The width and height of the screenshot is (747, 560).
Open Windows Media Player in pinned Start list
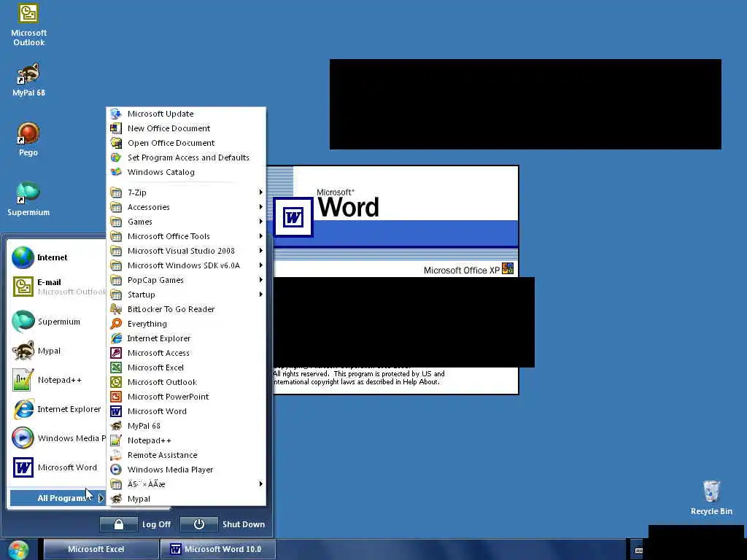click(x=57, y=438)
